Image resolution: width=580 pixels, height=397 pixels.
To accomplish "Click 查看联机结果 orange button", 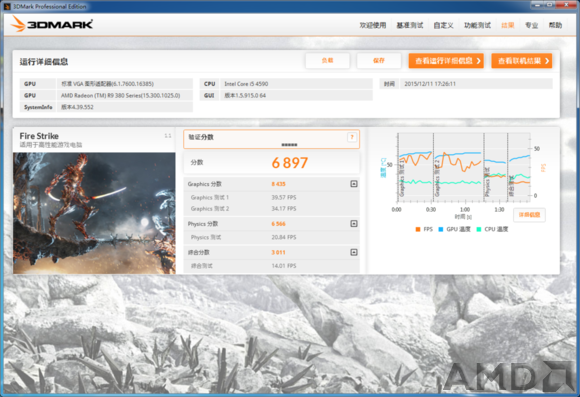I will point(522,61).
